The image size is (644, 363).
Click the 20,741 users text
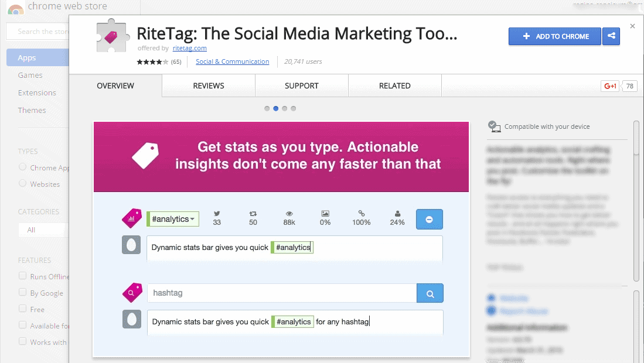[x=303, y=61]
